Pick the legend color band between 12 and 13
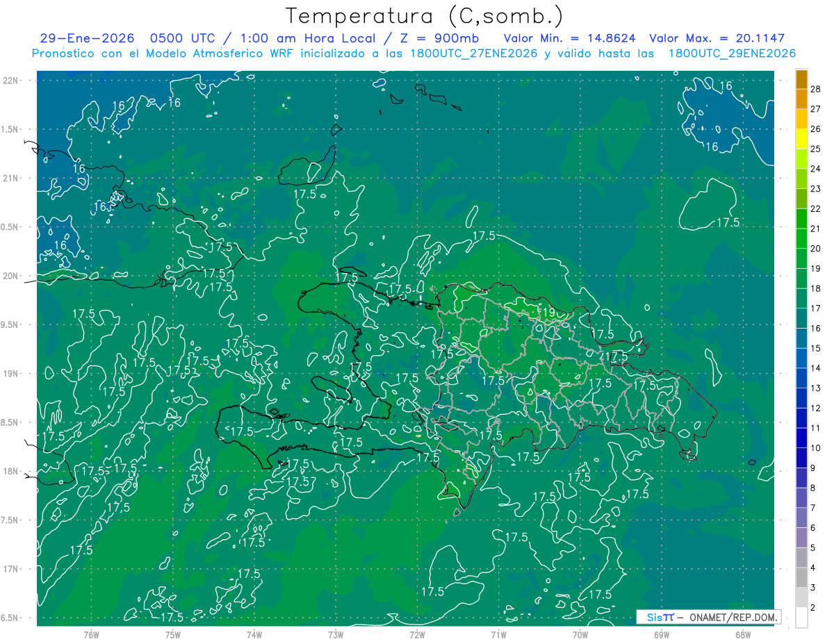Screen dimensions: 834x644 tap(801, 397)
